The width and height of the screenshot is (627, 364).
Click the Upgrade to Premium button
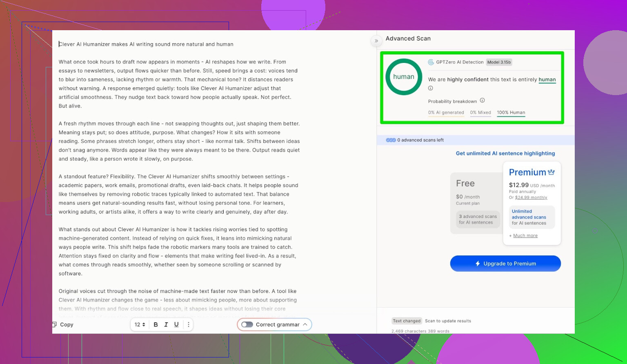pos(505,264)
